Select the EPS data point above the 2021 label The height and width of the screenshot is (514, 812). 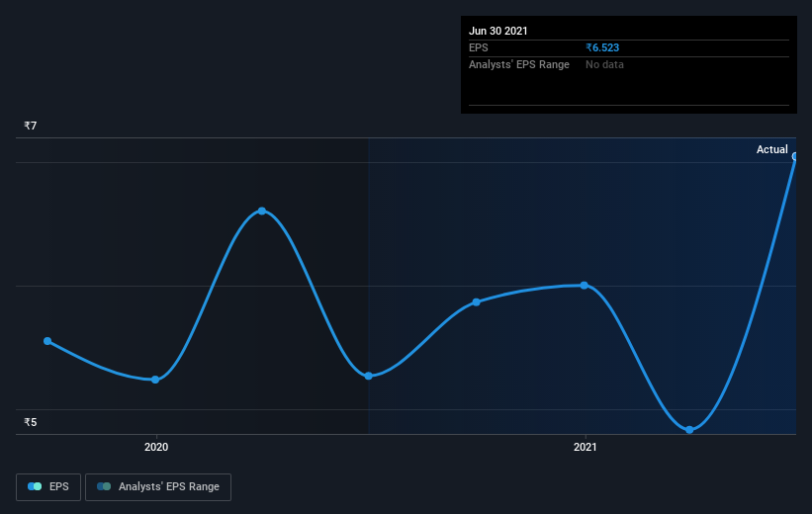click(x=585, y=286)
